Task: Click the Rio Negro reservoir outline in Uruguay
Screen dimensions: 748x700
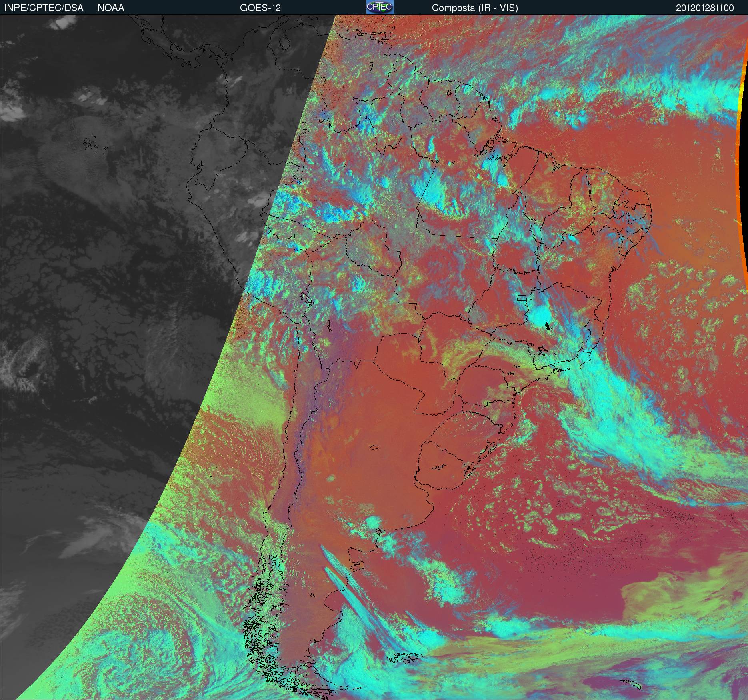Action: [x=439, y=466]
